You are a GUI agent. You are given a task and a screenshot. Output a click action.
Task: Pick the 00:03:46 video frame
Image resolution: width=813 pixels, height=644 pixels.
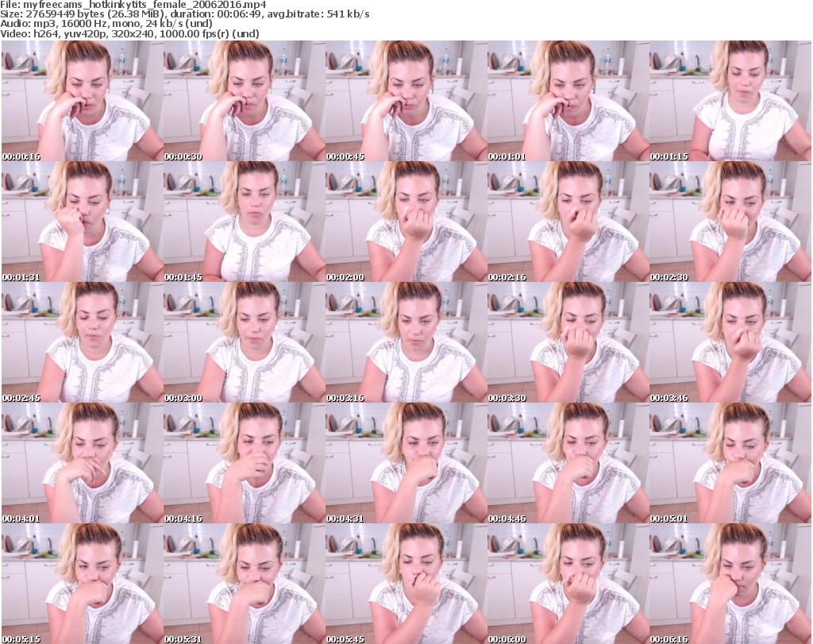click(730, 342)
